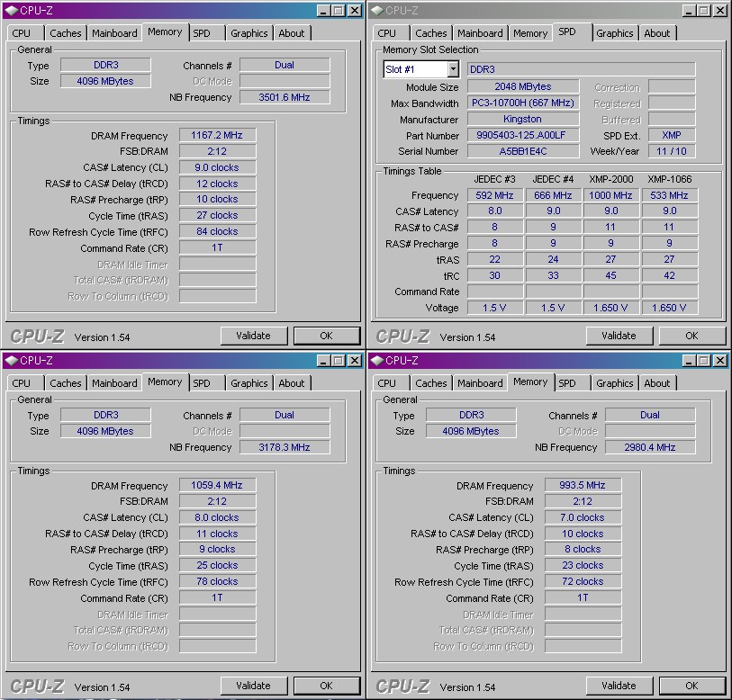Open CPU tab in the 1167.2 MHz window

click(x=22, y=33)
